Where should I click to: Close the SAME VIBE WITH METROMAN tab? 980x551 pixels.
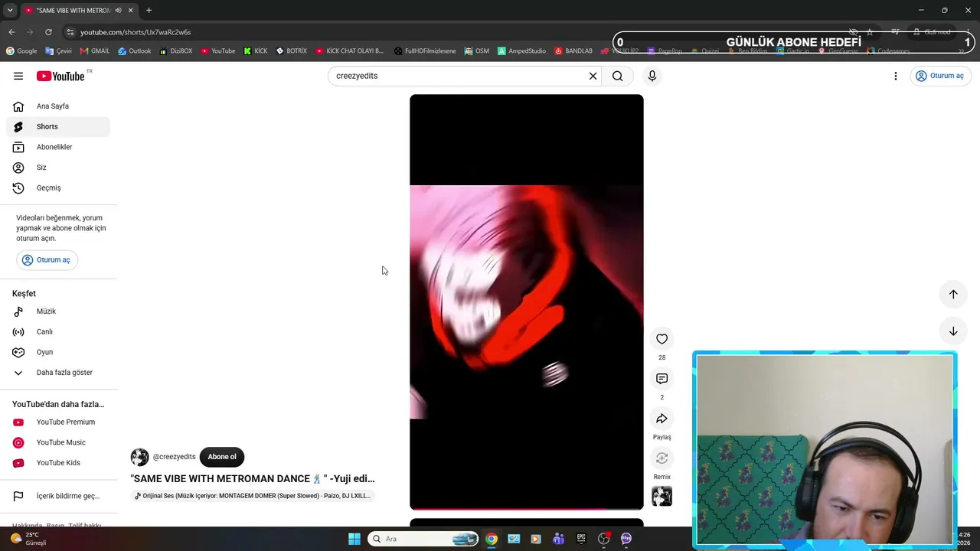[131, 10]
